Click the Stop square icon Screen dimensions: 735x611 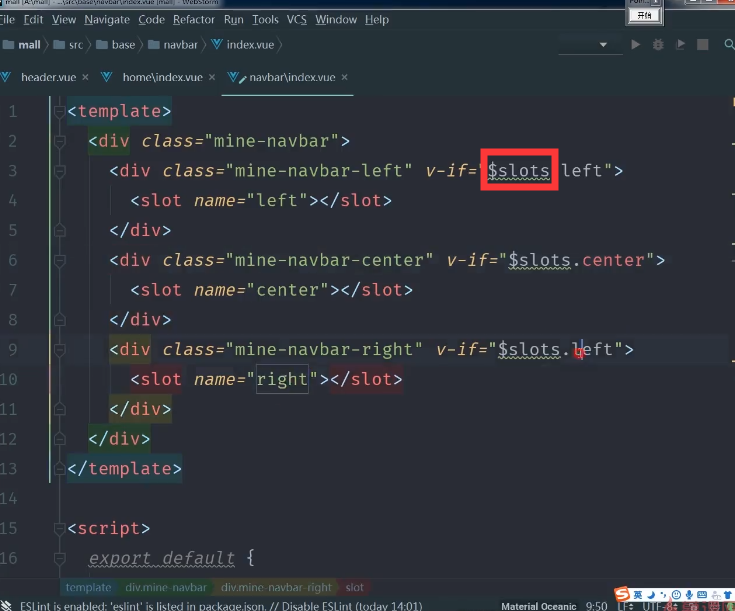703,45
